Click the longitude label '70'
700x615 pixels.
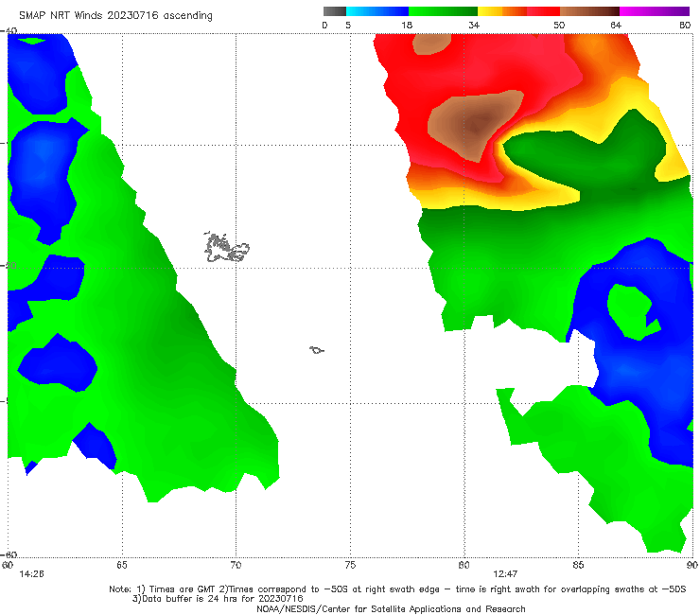pos(236,565)
